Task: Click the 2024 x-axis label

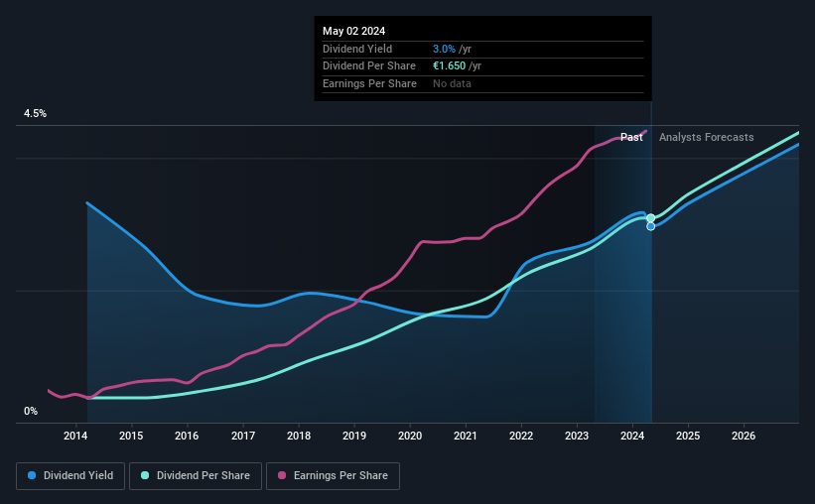Action: tap(632, 436)
